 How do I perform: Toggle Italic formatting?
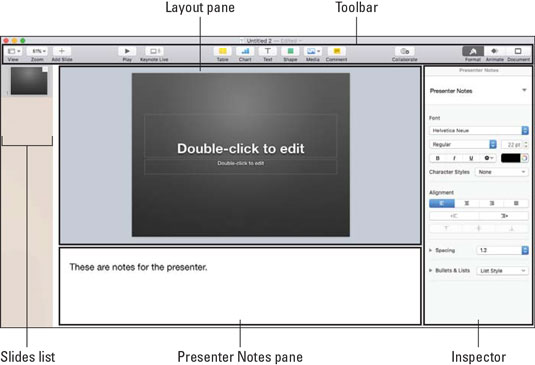[454, 158]
